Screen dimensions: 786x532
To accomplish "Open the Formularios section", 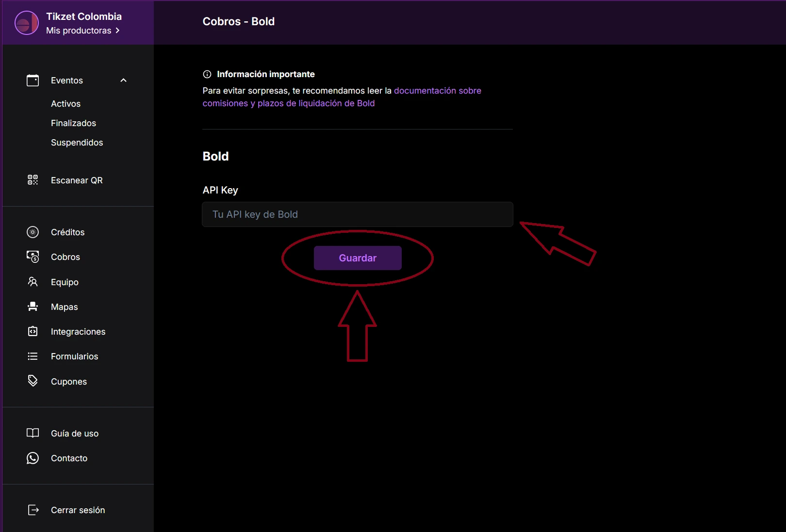I will [74, 356].
